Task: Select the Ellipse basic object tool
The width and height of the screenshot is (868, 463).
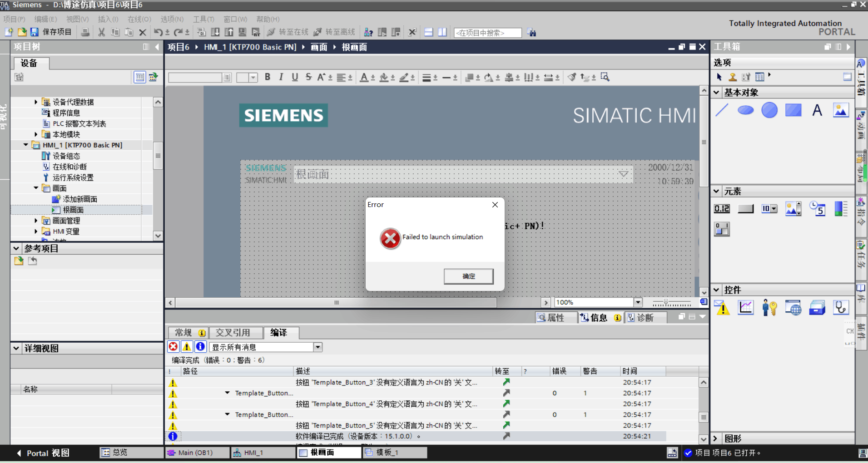Action: pyautogui.click(x=745, y=110)
